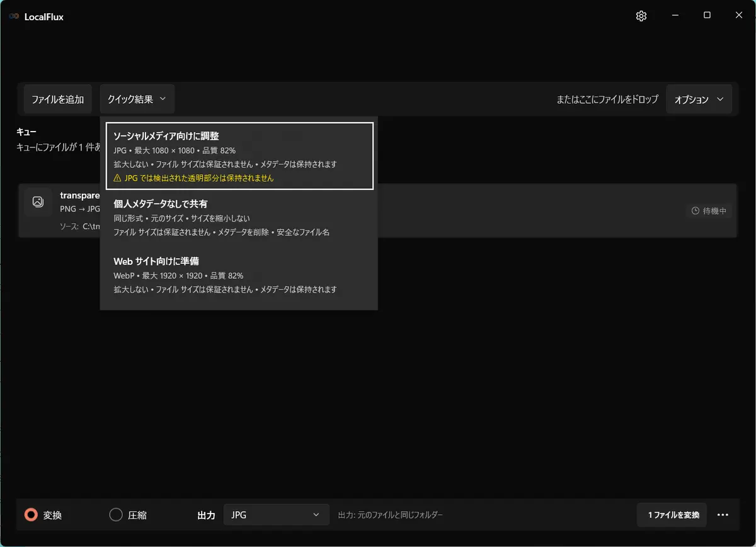756x547 pixels.
Task: Click the ファイルを追加 button
Action: tap(58, 99)
